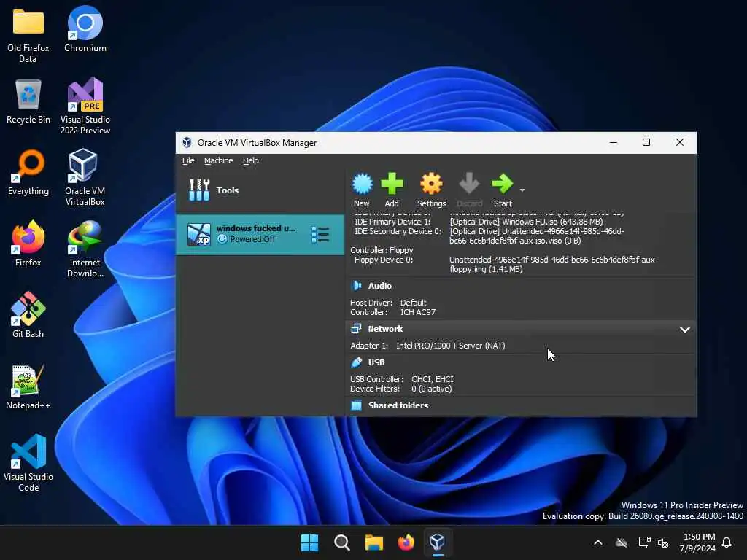This screenshot has height=560, width=747.
Task: Select the Notepad++ desktop shortcut
Action: tap(28, 386)
